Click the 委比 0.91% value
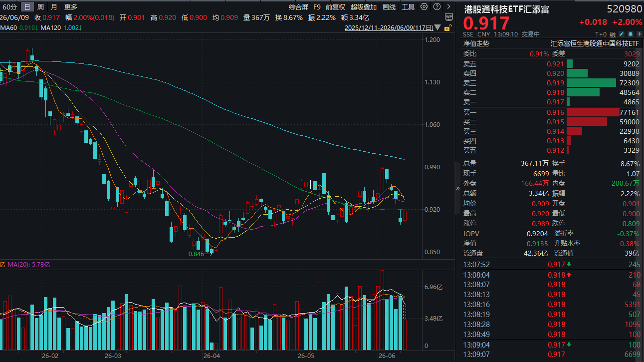The image size is (644, 362). tap(539, 54)
